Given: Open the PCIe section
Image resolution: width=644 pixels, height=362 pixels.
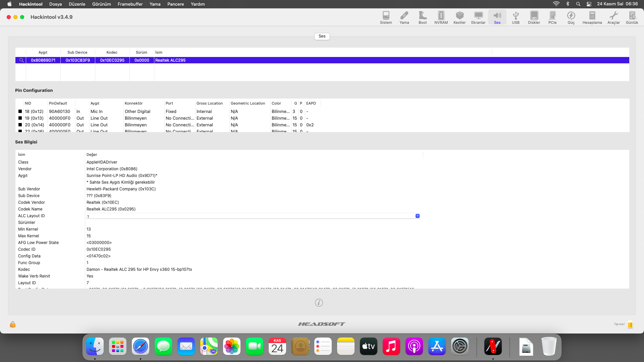Looking at the screenshot, I should tap(552, 17).
